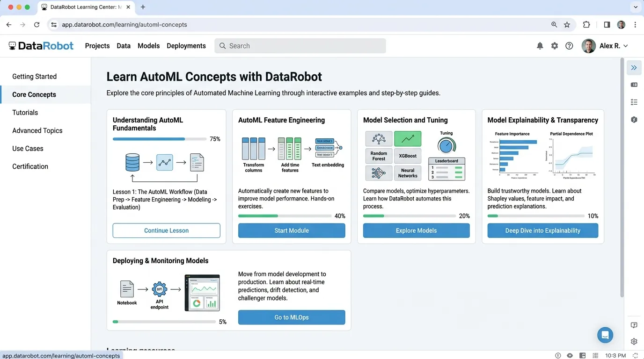The image size is (644, 359).
Task: Open the chat support bubble
Action: click(605, 335)
